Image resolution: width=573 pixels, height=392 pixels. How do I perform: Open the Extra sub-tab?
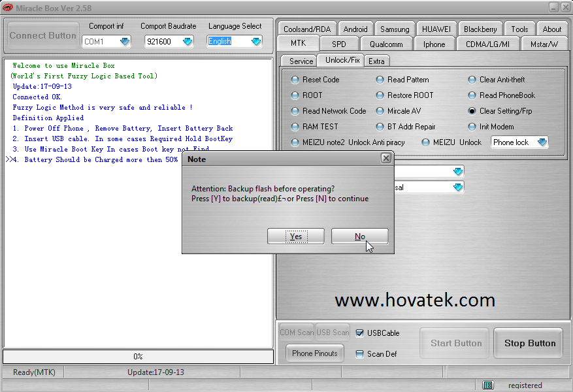376,61
